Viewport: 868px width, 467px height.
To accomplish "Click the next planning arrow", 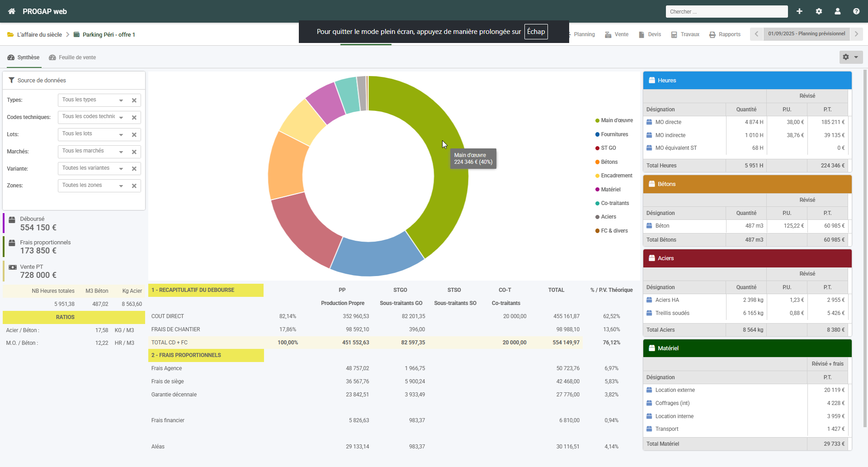I will click(856, 34).
